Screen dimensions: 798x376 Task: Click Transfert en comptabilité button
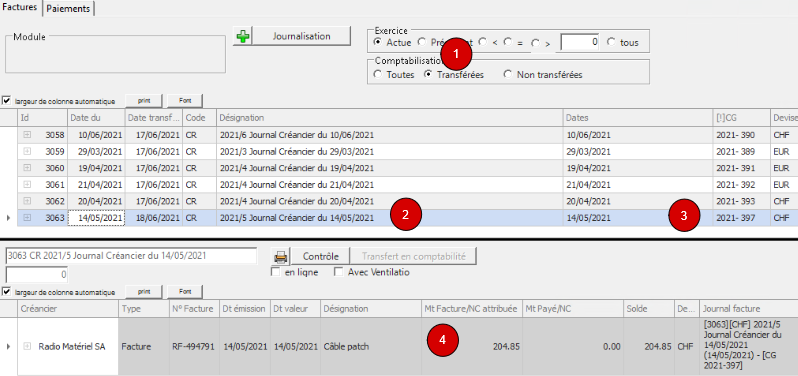pos(414,256)
